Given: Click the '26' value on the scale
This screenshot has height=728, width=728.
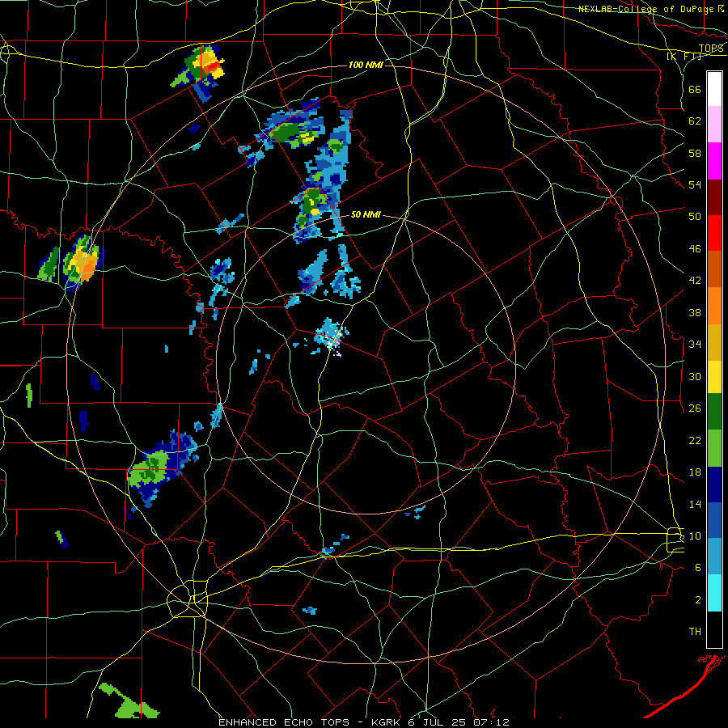Looking at the screenshot, I should (x=695, y=408).
